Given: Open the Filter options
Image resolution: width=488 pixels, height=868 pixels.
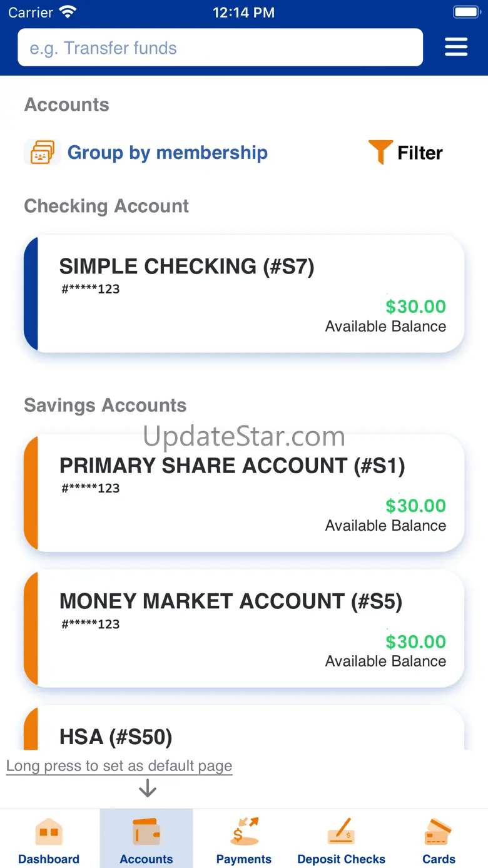Looking at the screenshot, I should (420, 153).
